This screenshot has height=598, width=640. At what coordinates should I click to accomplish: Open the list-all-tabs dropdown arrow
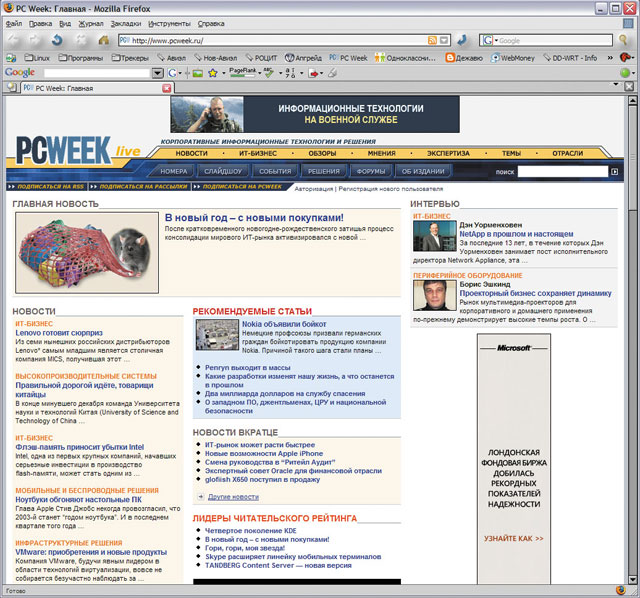tap(616, 84)
